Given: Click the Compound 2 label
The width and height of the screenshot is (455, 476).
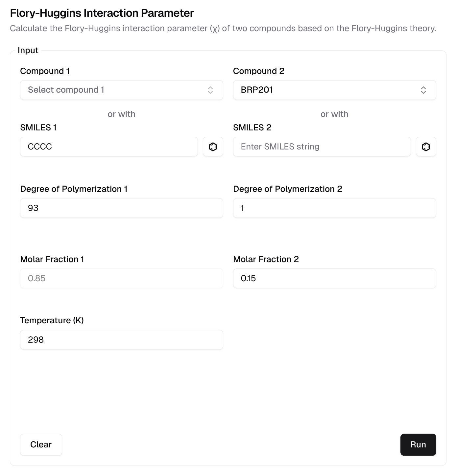Looking at the screenshot, I should pyautogui.click(x=258, y=71).
